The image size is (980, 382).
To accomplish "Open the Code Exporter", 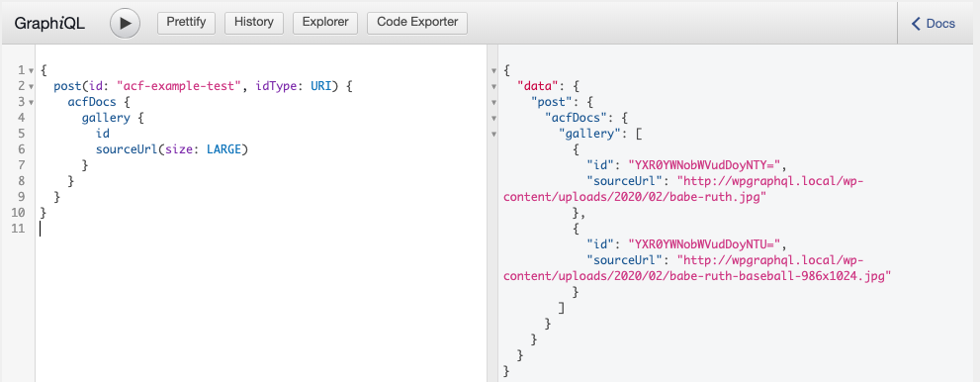I will coord(417,23).
